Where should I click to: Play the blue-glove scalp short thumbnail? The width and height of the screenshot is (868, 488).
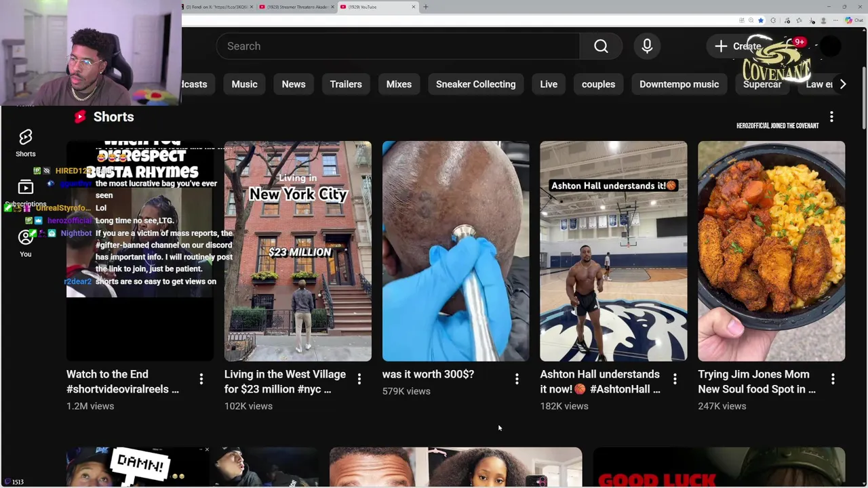click(456, 251)
